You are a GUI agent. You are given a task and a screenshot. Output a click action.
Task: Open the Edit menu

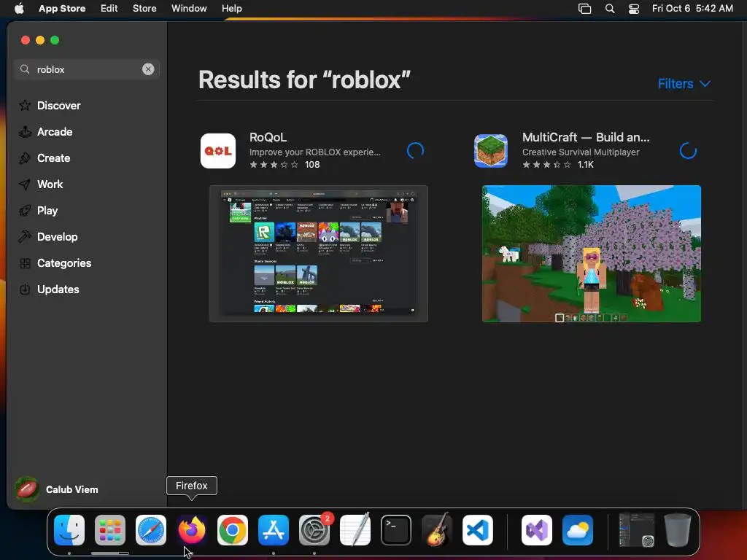coord(109,9)
